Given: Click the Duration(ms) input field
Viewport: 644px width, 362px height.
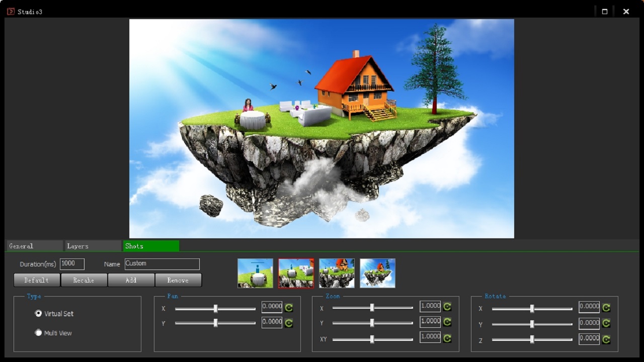Looking at the screenshot, I should click(72, 264).
